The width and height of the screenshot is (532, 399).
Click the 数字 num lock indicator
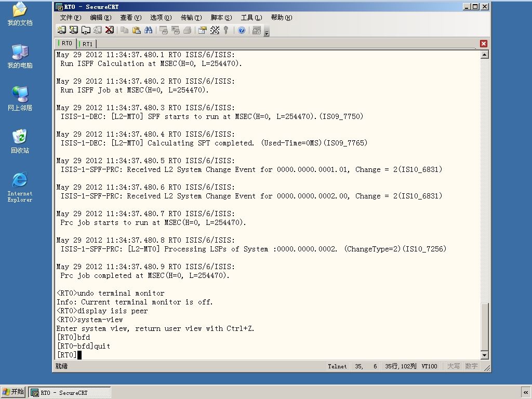pyautogui.click(x=471, y=366)
